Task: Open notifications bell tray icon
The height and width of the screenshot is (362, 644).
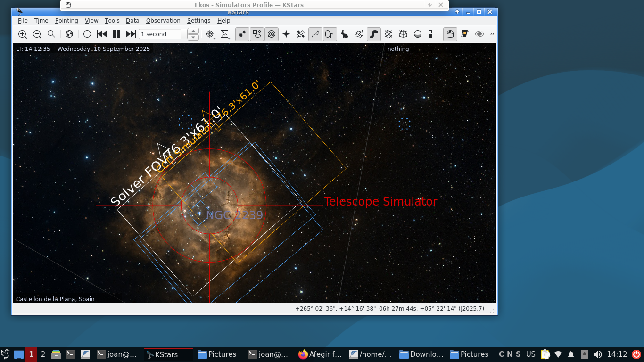Action: click(x=571, y=354)
